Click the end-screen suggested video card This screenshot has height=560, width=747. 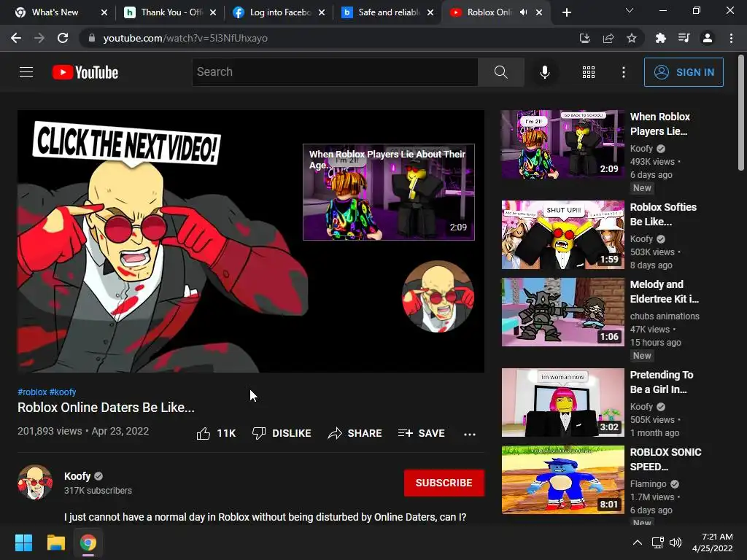389,192
